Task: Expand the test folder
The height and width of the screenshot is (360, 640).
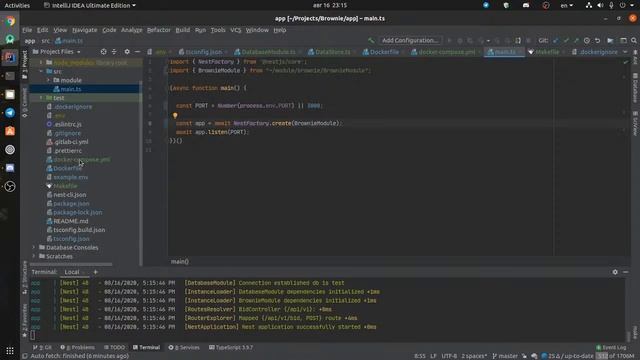Action: pos(41,98)
